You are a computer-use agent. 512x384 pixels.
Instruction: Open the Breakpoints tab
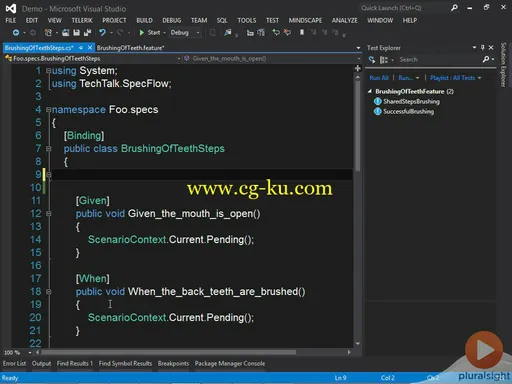[173, 363]
